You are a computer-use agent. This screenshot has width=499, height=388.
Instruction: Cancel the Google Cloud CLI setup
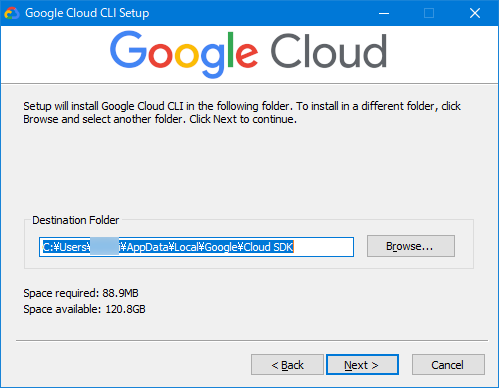[x=448, y=365]
